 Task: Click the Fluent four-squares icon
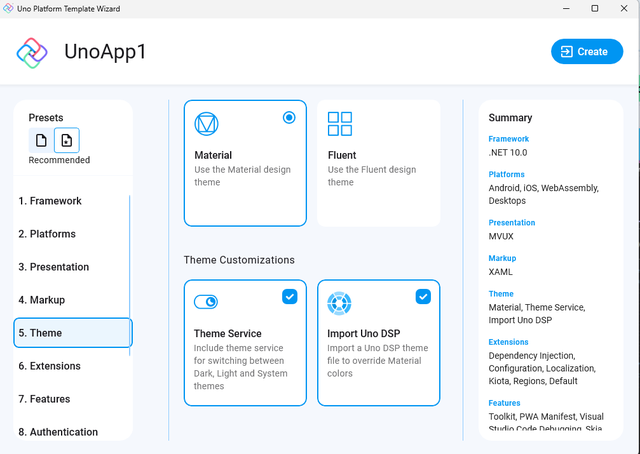[x=340, y=124]
